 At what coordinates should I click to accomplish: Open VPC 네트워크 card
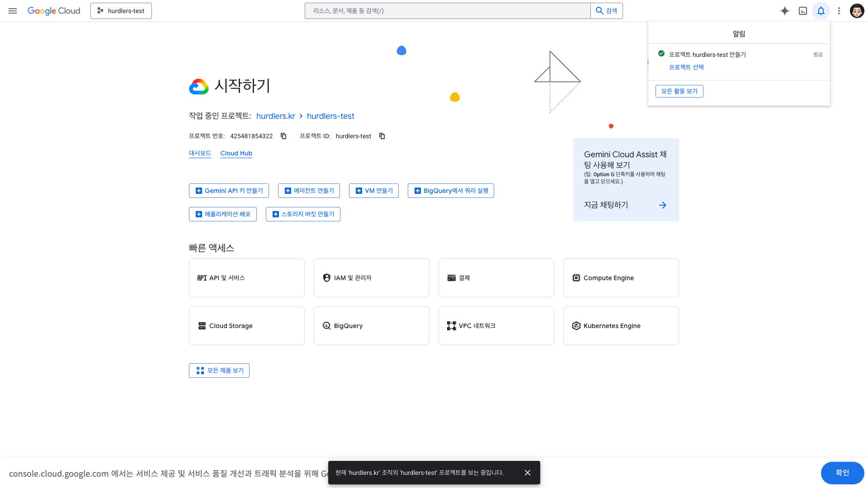(496, 326)
